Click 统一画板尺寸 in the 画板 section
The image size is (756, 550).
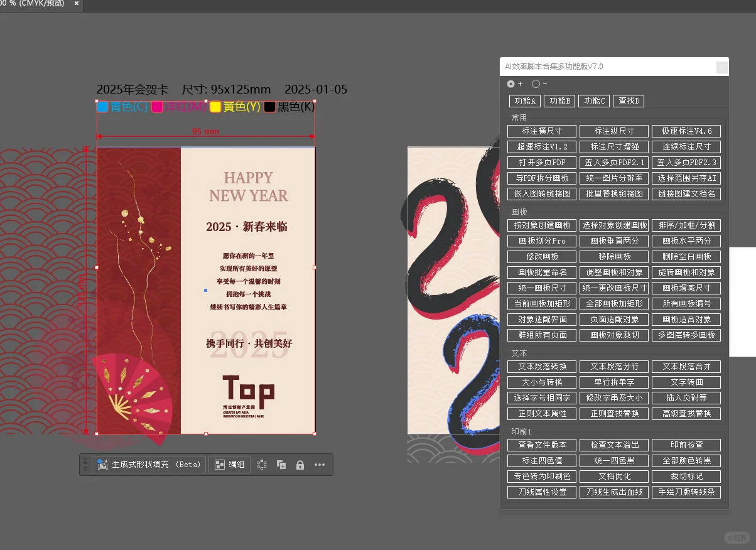pyautogui.click(x=541, y=288)
